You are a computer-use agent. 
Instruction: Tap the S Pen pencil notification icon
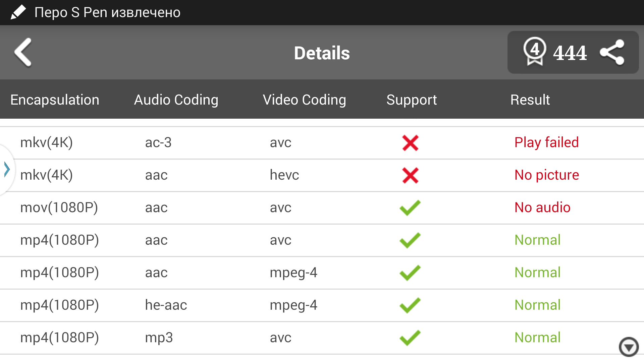18,12
